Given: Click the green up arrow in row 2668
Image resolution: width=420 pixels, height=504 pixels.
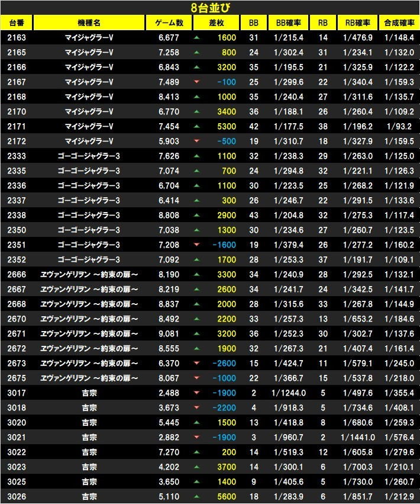Looking at the screenshot, I should coord(197,304).
